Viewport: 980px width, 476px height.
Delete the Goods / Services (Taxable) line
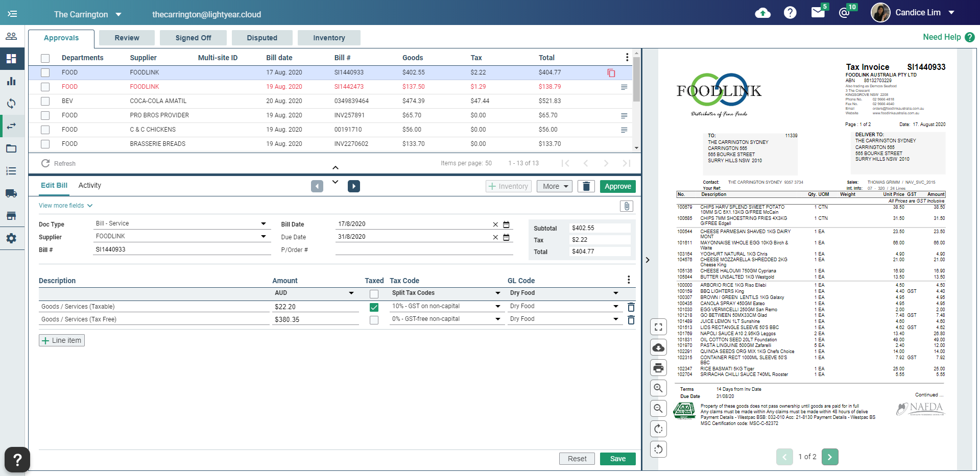pyautogui.click(x=631, y=307)
